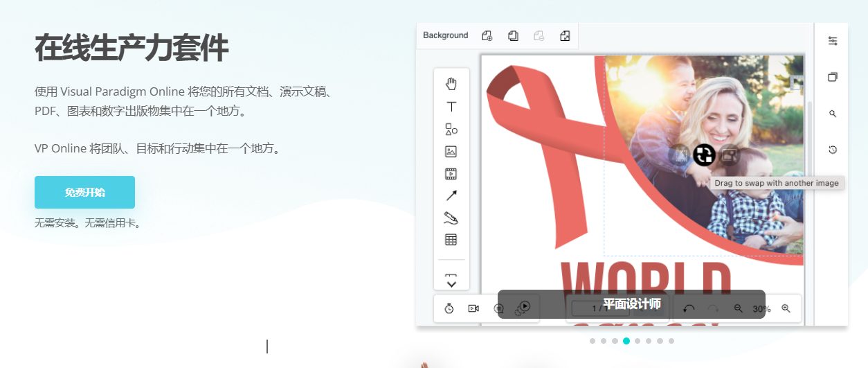Click the undo arrow
Image resolution: width=868 pixels, height=368 pixels.
point(688,308)
